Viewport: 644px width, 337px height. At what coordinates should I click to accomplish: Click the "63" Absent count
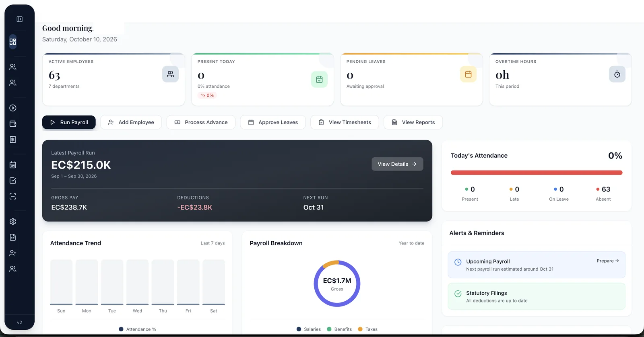pos(606,189)
